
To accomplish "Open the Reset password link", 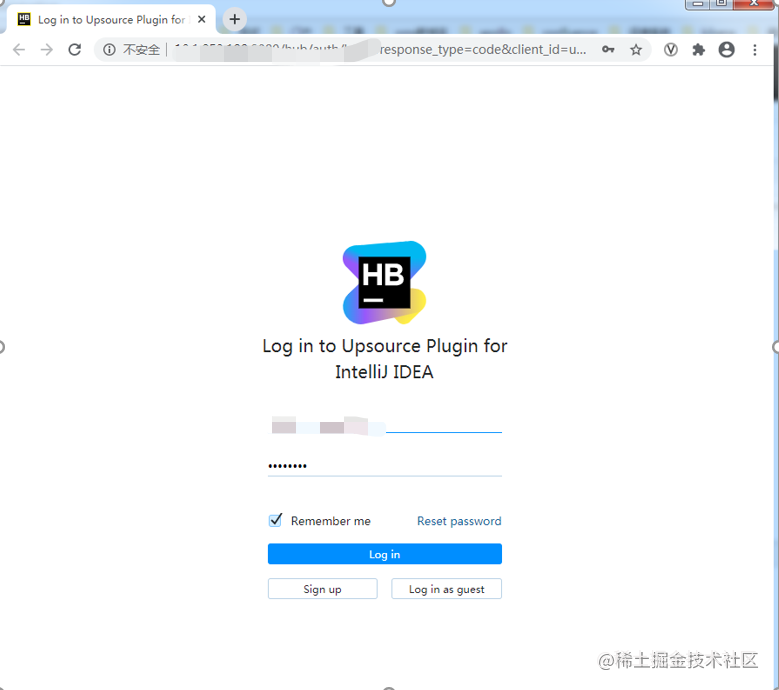I will 459,521.
